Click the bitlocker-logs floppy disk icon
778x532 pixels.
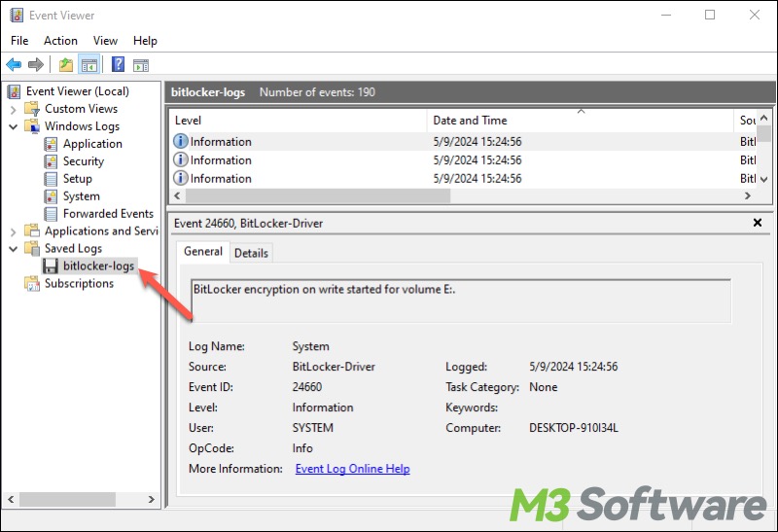[51, 266]
